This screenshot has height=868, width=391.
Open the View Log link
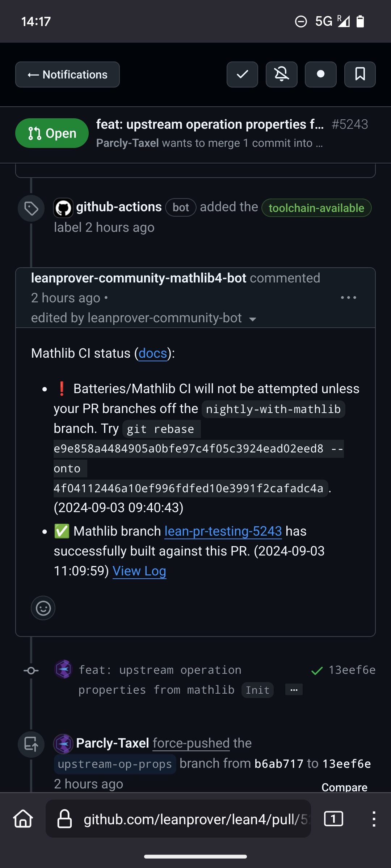pyautogui.click(x=139, y=571)
